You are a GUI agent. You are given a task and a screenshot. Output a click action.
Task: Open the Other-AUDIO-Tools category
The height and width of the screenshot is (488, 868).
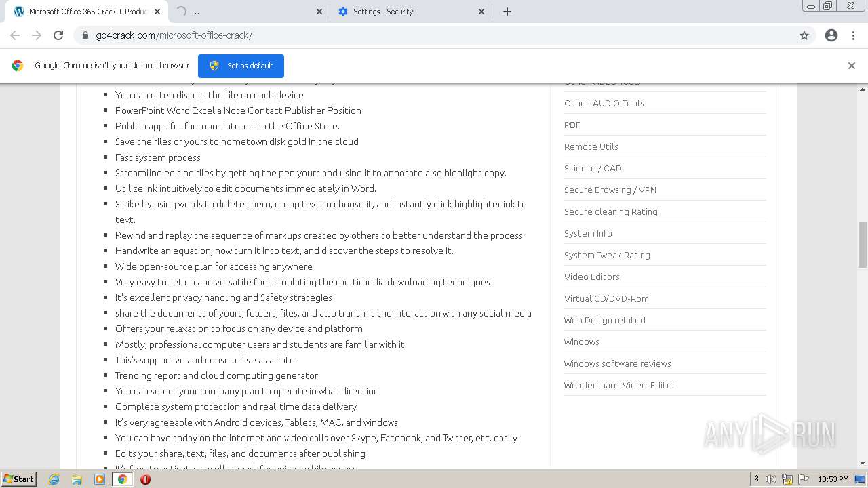pyautogui.click(x=604, y=103)
